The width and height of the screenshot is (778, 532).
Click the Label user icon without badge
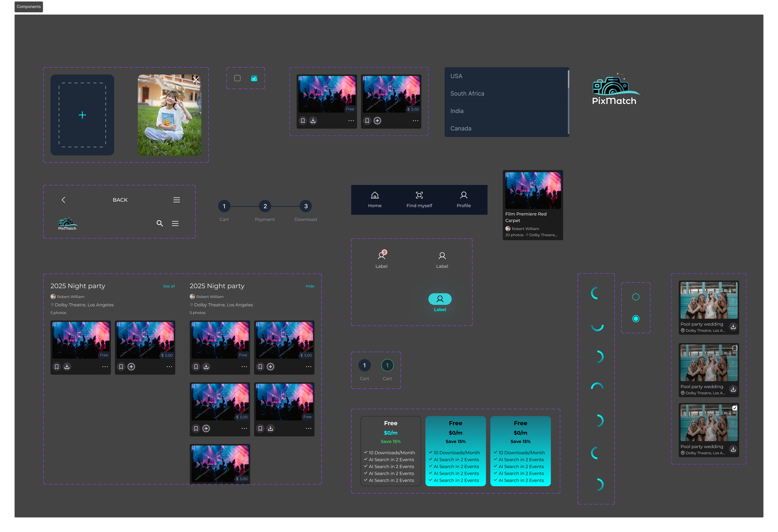(442, 261)
